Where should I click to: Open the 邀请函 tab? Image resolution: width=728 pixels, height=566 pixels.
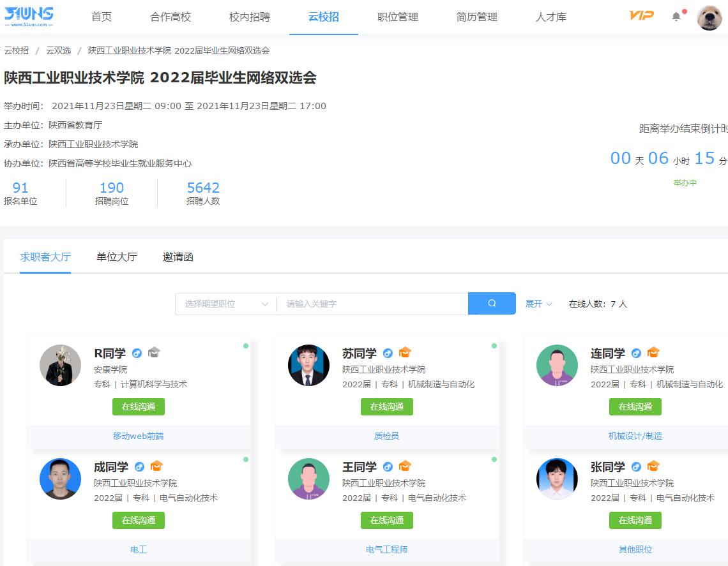(178, 257)
